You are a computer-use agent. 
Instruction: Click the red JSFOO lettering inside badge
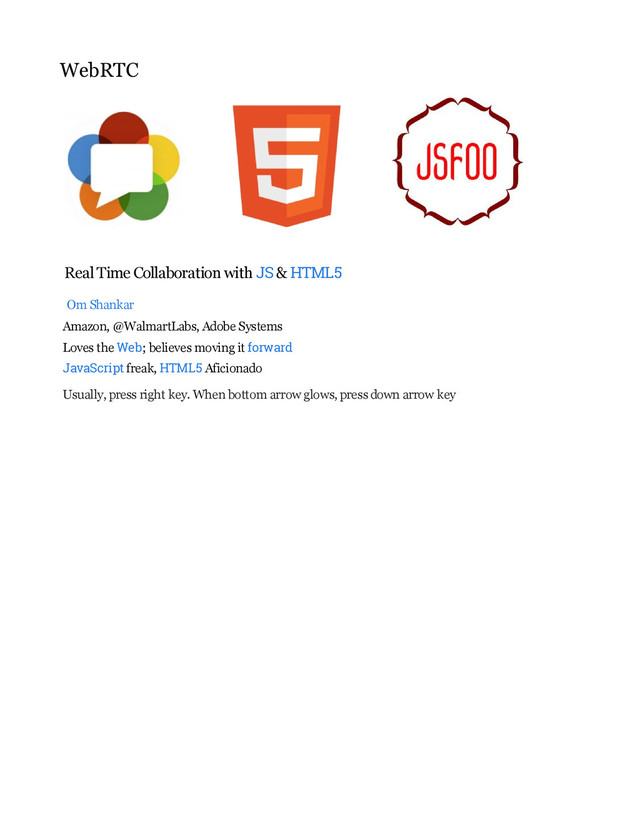pos(457,161)
